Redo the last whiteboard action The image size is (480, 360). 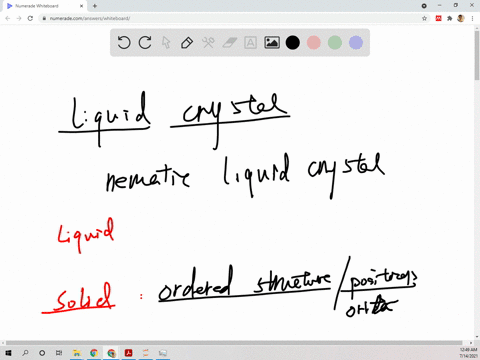point(145,43)
